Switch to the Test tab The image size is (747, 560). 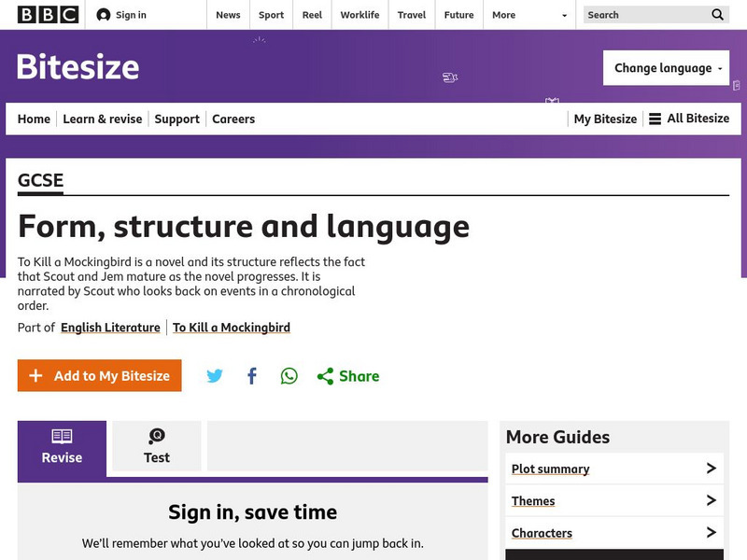tap(157, 447)
